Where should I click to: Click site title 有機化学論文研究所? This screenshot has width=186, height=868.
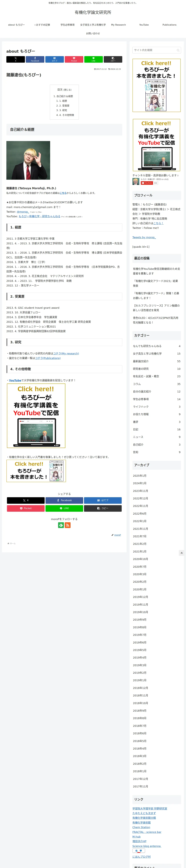coord(93,12)
